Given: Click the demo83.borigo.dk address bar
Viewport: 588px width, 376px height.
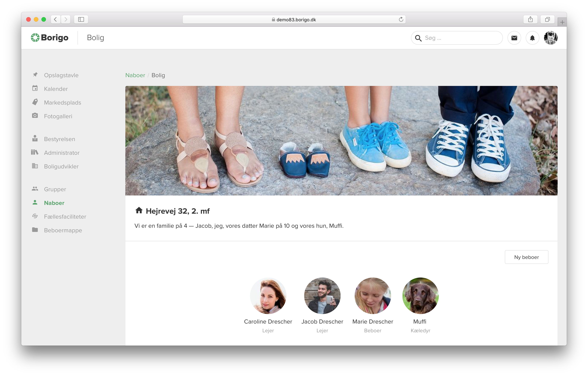Looking at the screenshot, I should click(294, 19).
